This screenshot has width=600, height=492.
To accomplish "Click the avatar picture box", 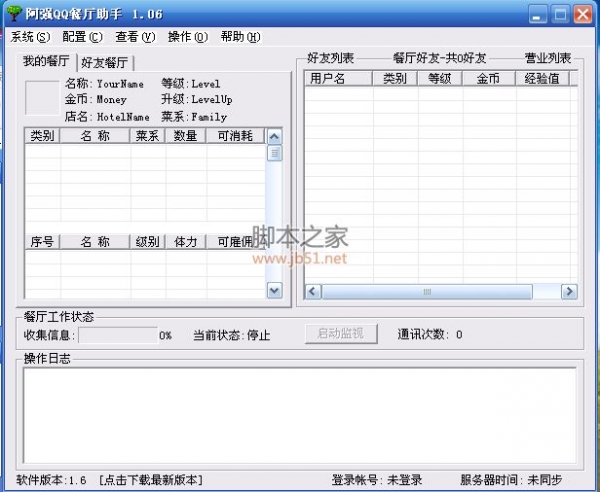I will click(x=42, y=97).
